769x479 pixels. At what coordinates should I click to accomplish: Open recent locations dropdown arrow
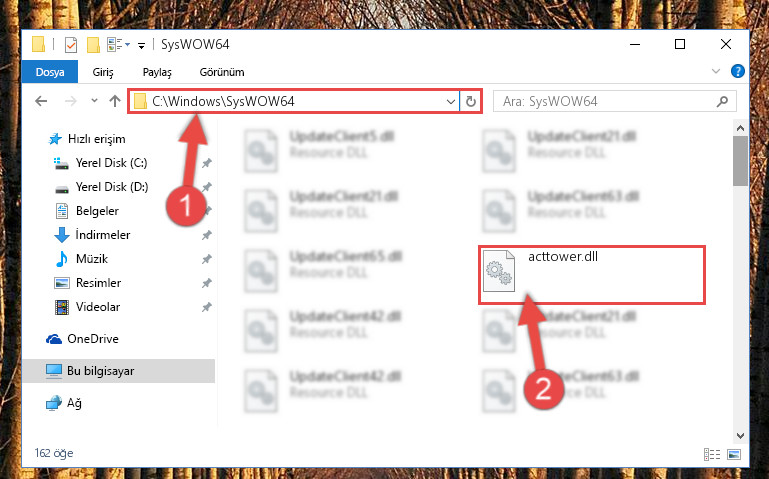pos(94,101)
